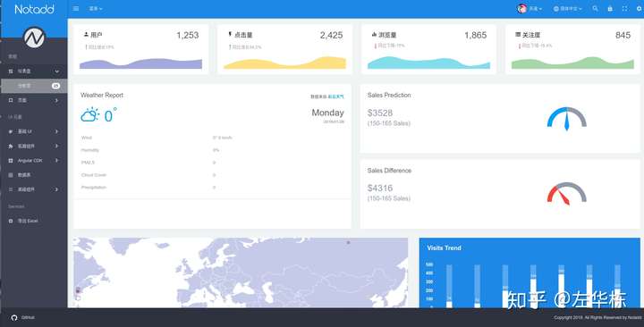The width and height of the screenshot is (644, 327).
Task: Click the GitHub octocat icon
Action: pos(14,317)
